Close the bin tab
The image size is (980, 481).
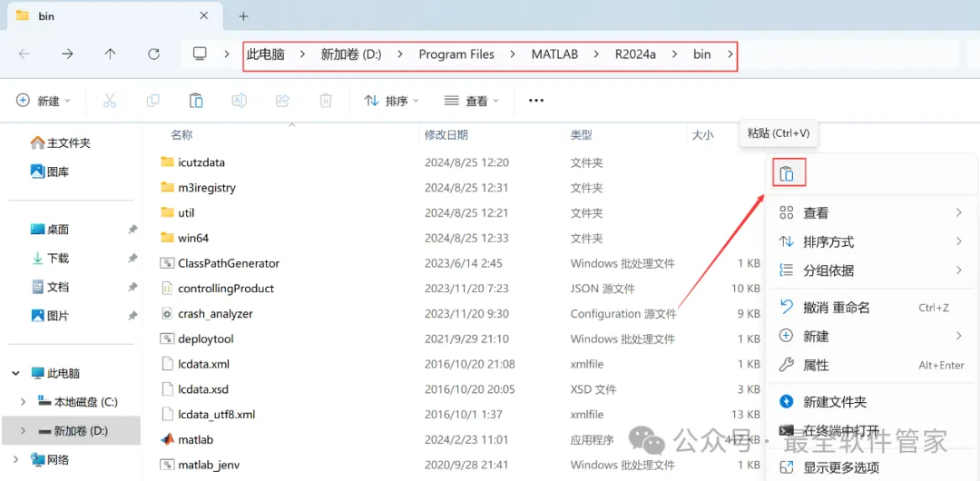[204, 16]
